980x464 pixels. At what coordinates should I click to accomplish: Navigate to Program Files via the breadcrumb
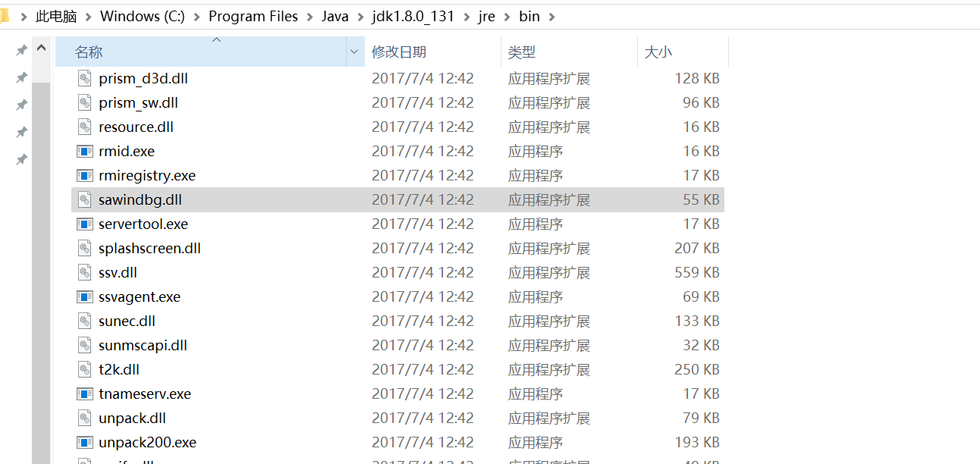(x=253, y=15)
